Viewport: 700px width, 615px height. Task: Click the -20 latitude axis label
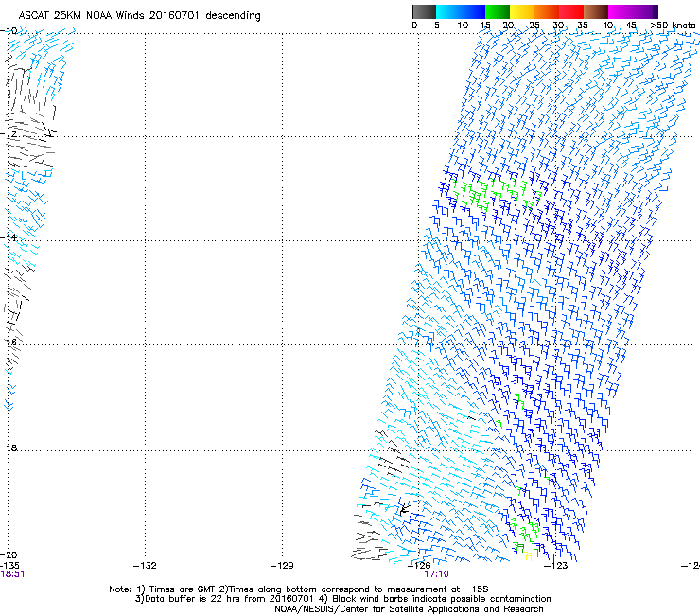coord(9,554)
